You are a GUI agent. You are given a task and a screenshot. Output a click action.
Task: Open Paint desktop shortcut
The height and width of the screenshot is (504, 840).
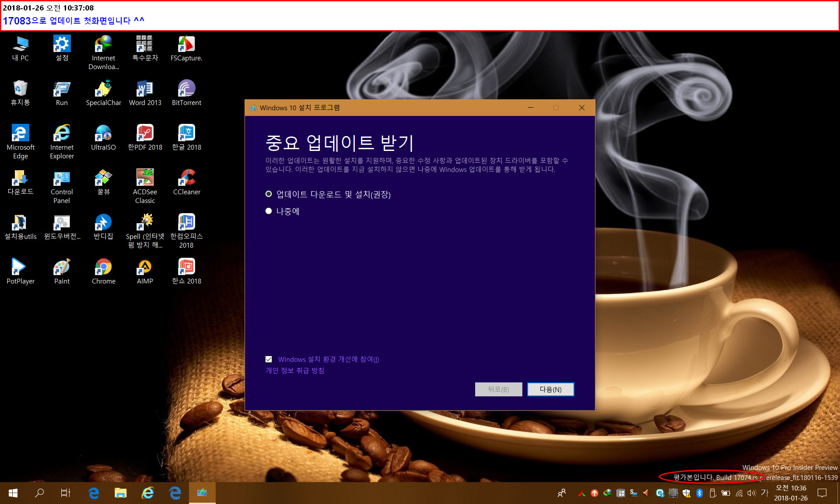[x=62, y=271]
